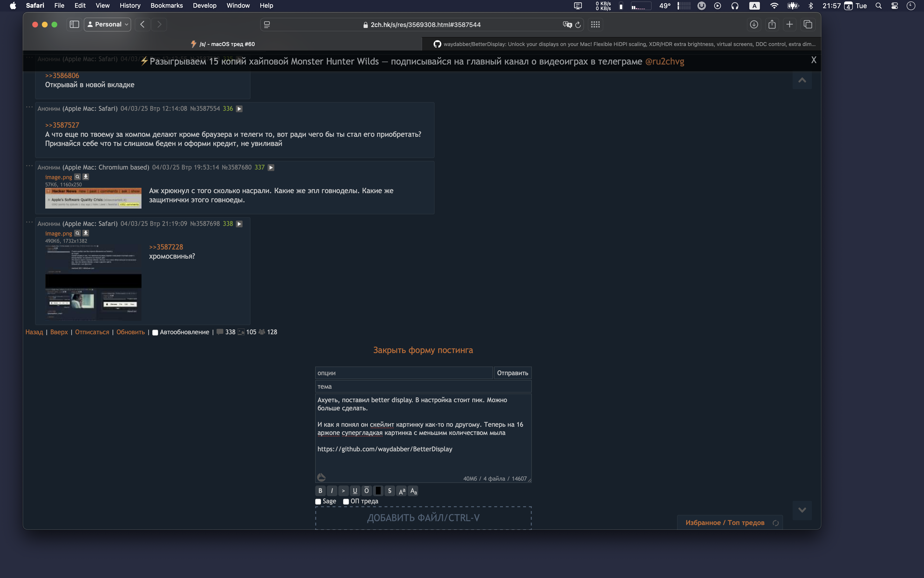Click the translate page icon

[x=567, y=25]
